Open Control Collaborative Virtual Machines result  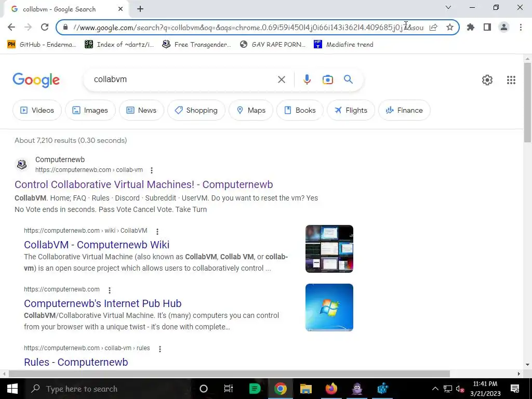[x=143, y=184]
